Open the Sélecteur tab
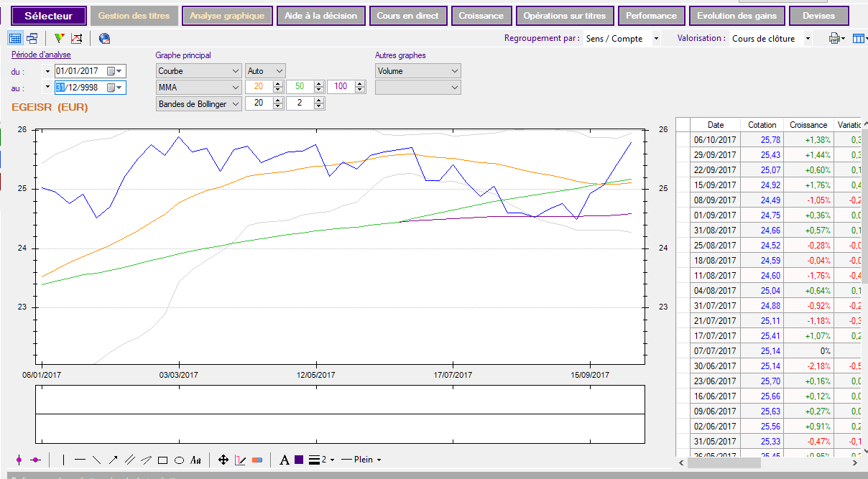The image size is (868, 479). 49,16
